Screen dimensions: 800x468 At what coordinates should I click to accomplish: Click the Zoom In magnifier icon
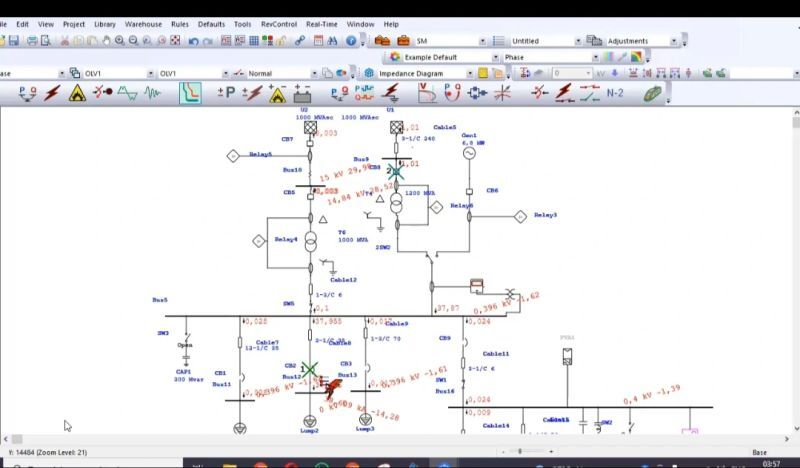(119, 41)
